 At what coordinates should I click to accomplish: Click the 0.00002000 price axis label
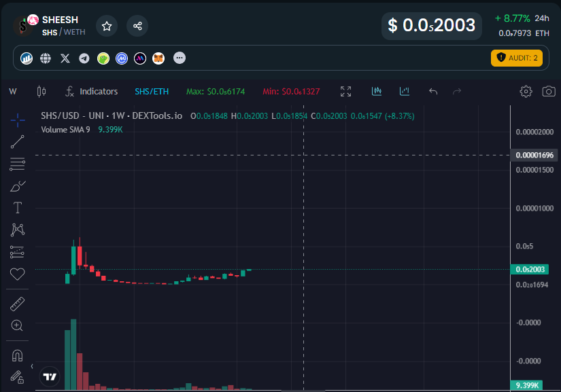pyautogui.click(x=534, y=132)
